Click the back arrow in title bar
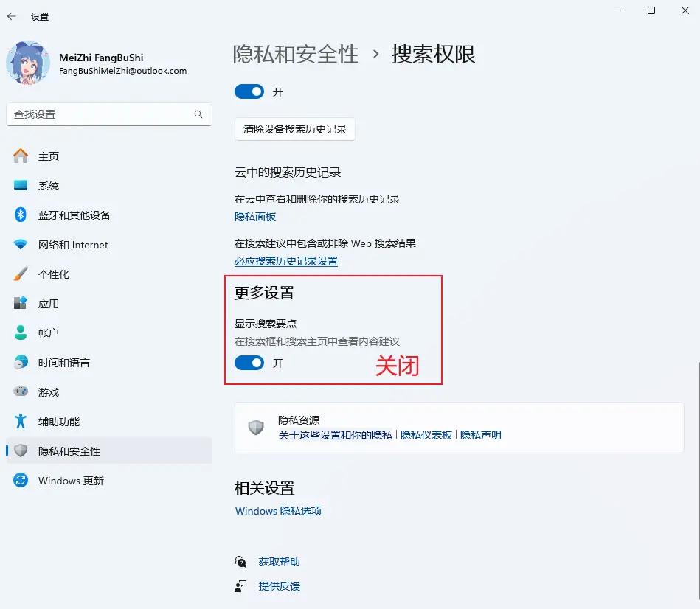The height and width of the screenshot is (609, 700). [12, 16]
